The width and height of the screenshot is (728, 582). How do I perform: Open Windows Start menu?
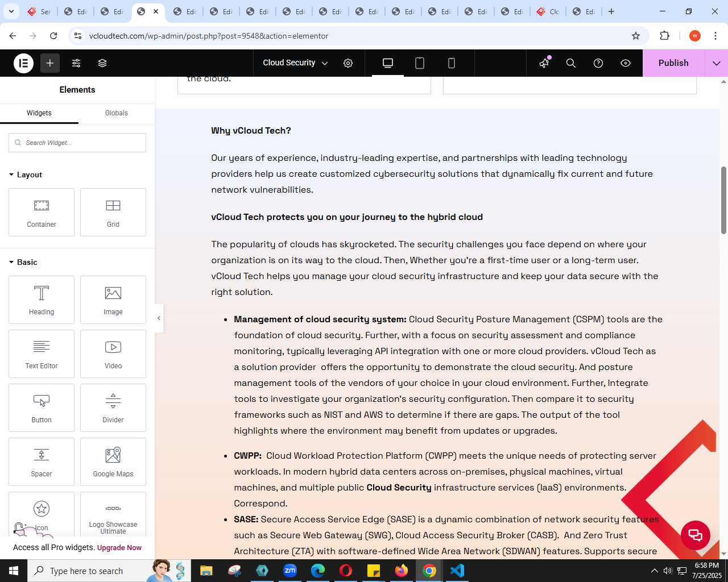click(x=14, y=571)
